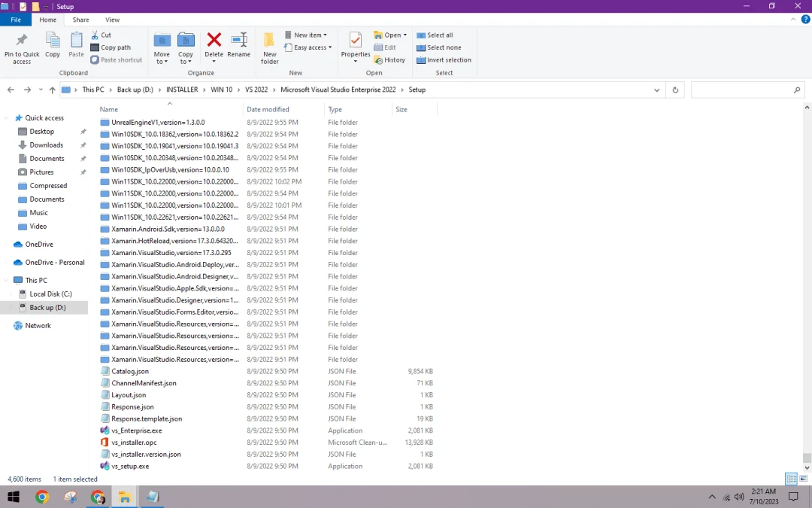Select the vs_Enterprise.exe file
812x508 pixels.
point(136,430)
